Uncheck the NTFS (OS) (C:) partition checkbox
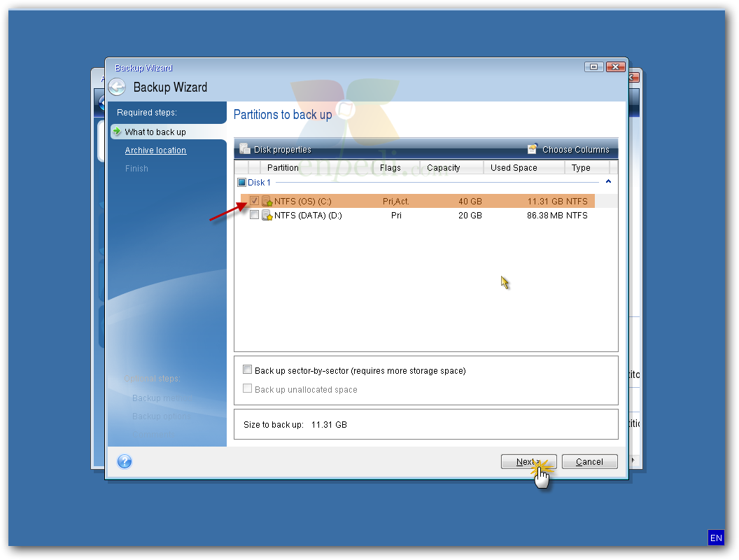 pos(255,201)
